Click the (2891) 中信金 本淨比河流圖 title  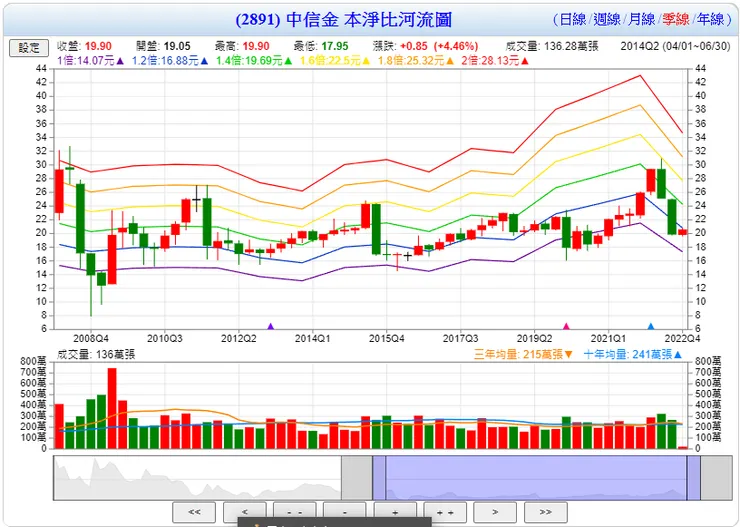[344, 20]
